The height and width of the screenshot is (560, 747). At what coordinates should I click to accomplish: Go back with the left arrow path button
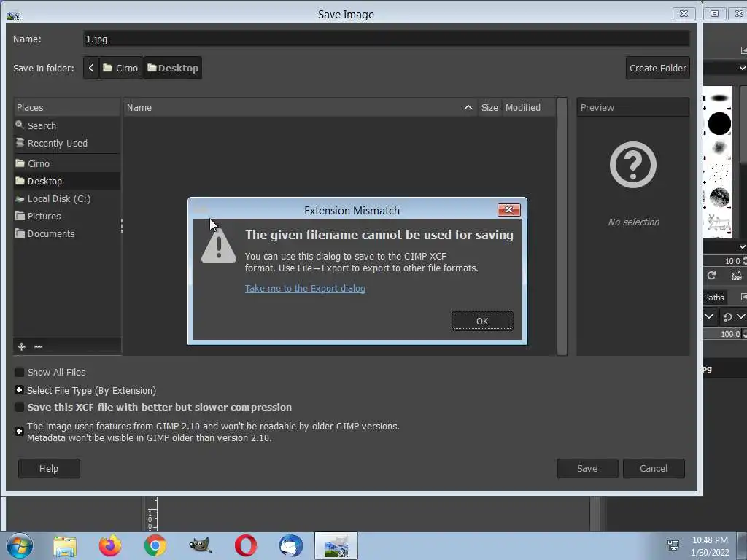91,68
